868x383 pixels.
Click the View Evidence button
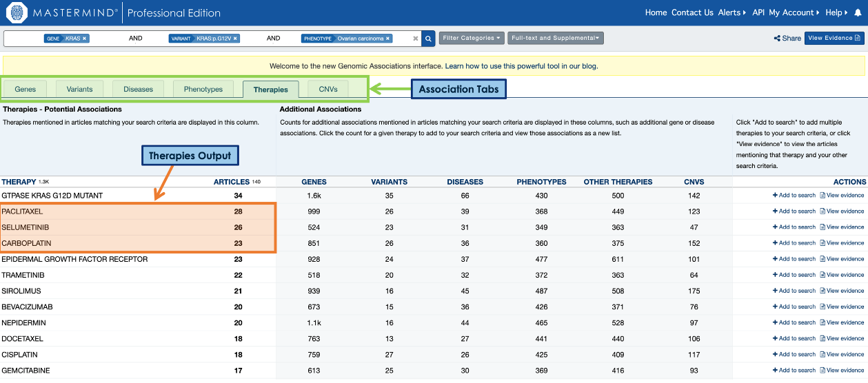(834, 38)
